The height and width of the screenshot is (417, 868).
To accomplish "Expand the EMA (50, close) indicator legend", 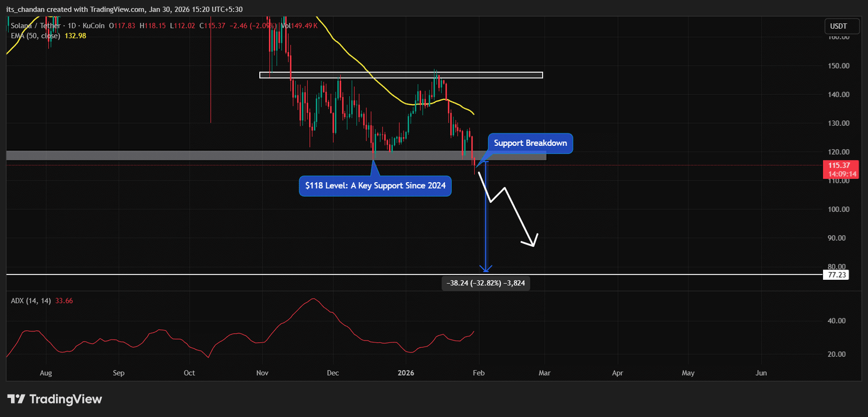I will [x=35, y=36].
